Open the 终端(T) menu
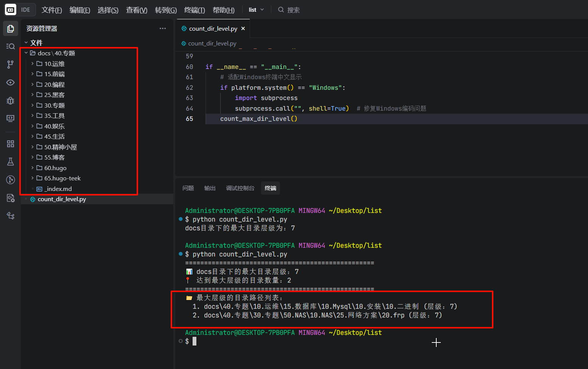Viewport: 588px width, 369px height. (194, 10)
